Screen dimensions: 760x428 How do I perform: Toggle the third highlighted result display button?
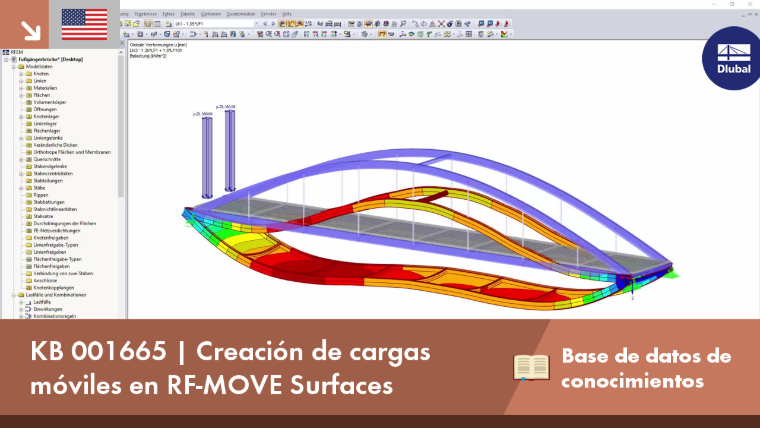300,24
